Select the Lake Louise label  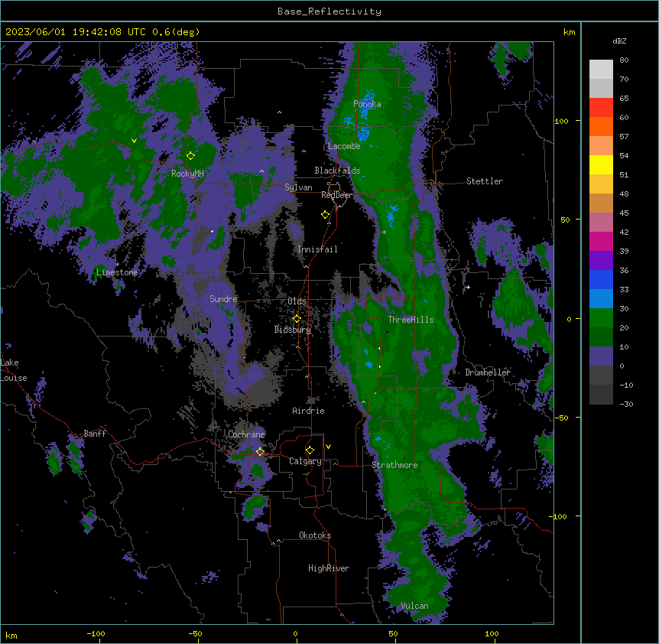(x=14, y=370)
